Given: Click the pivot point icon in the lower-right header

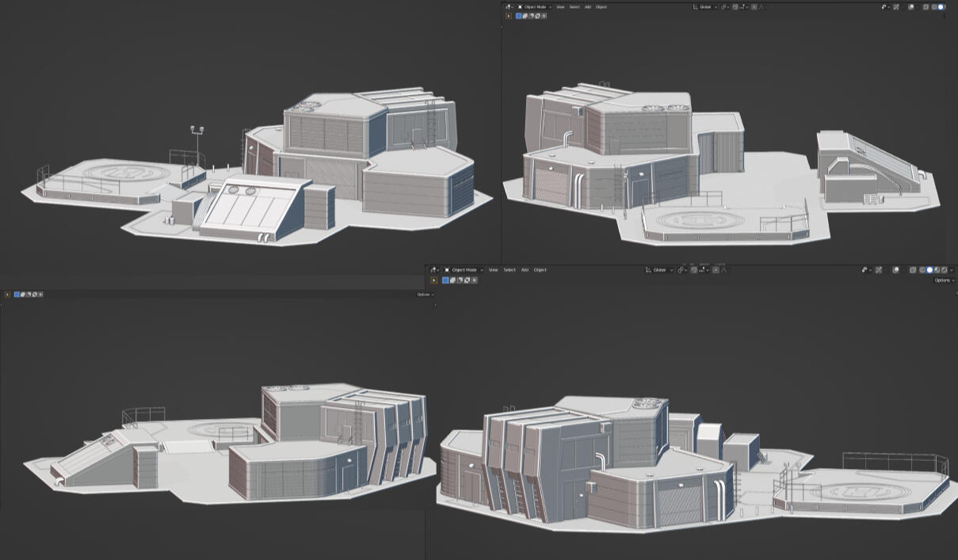Looking at the screenshot, I should point(681,270).
